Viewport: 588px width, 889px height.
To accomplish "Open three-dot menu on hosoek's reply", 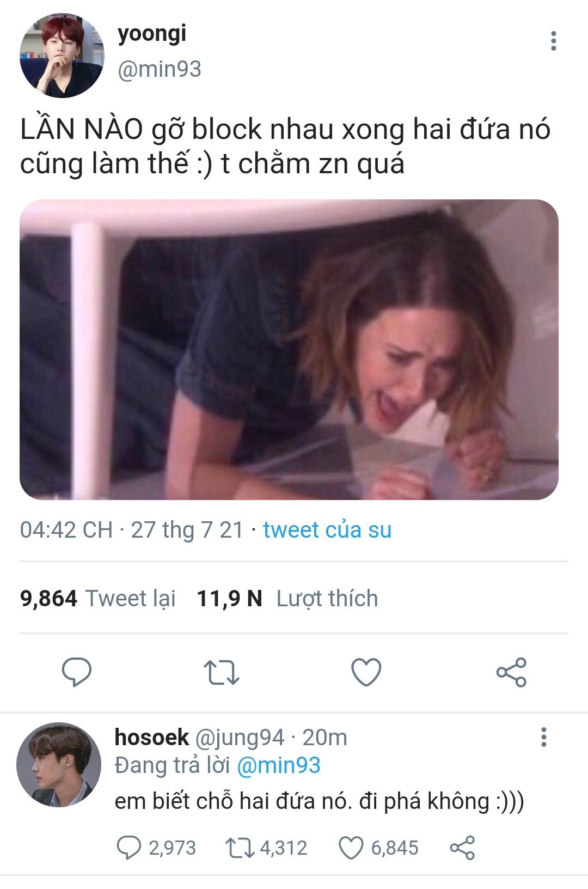I will (543, 737).
